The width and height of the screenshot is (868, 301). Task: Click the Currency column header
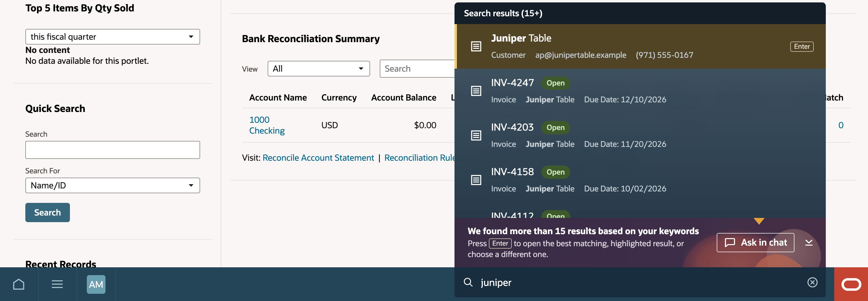pyautogui.click(x=339, y=98)
